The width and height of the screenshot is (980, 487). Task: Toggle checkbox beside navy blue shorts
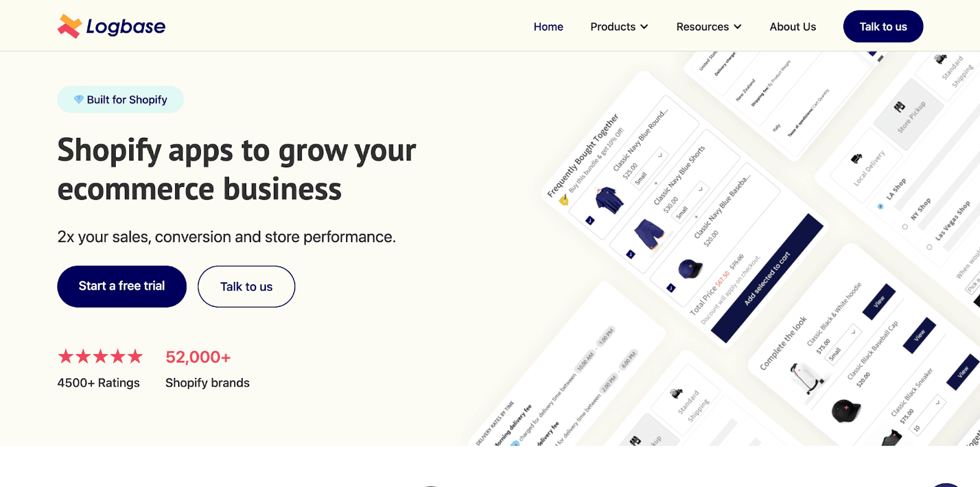pos(630,254)
